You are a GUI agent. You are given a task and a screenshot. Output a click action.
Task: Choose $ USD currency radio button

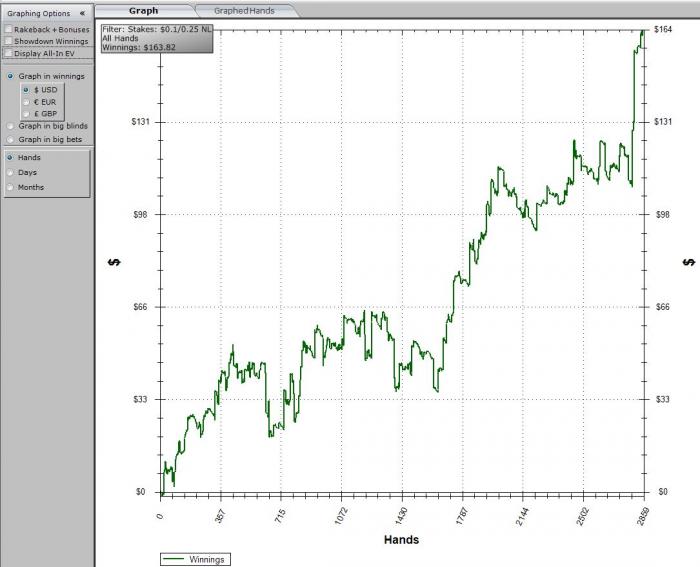click(26, 90)
